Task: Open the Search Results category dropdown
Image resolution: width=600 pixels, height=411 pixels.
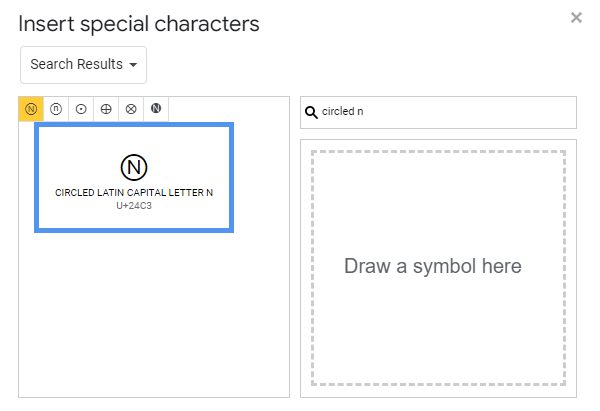Action: click(x=83, y=65)
